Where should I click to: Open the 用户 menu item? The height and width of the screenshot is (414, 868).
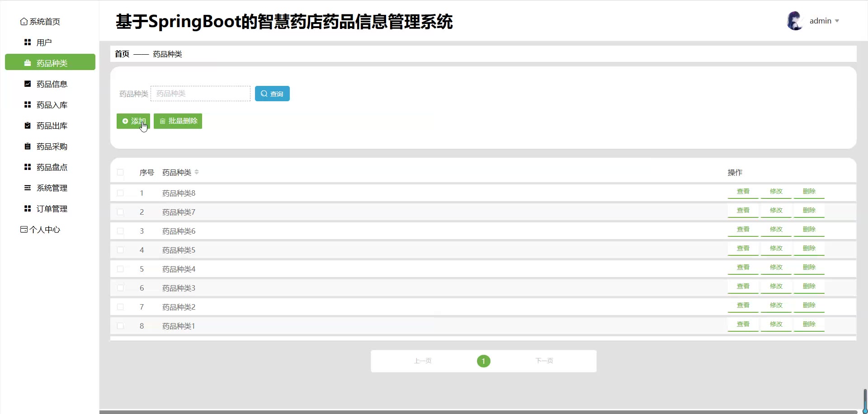coord(50,42)
